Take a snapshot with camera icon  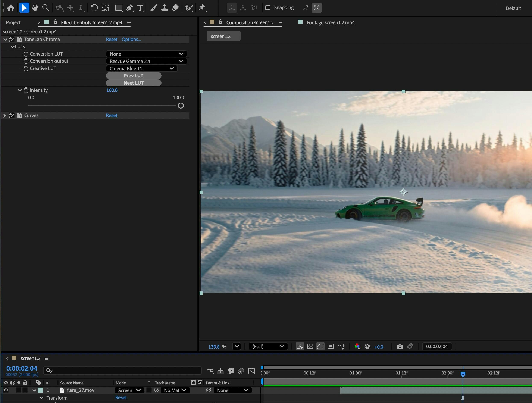point(400,346)
